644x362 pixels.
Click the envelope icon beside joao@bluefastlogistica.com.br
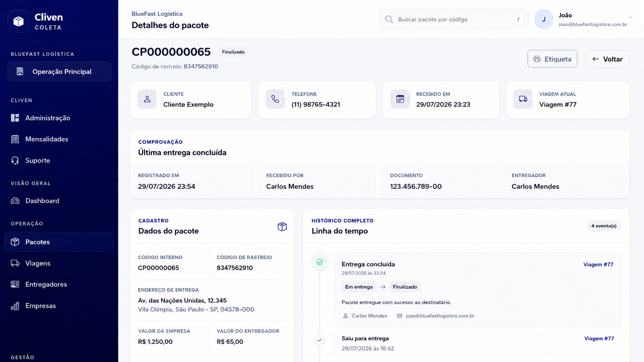(400, 316)
